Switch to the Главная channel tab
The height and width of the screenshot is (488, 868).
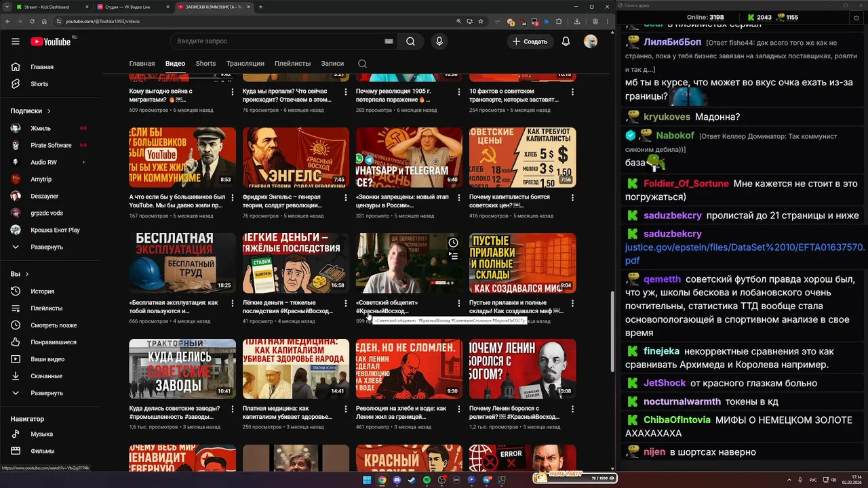point(142,64)
